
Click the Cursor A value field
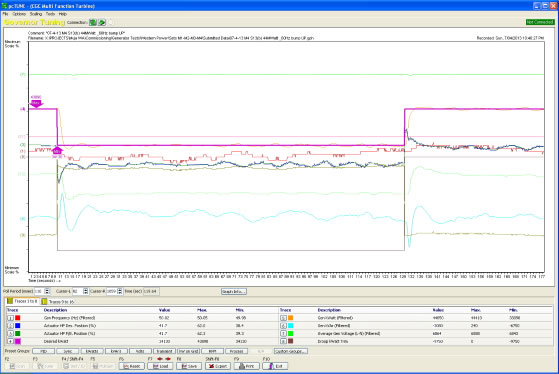77,291
